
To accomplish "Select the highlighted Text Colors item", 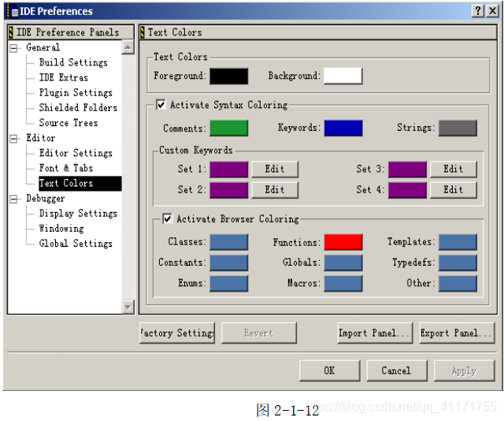I will 80,184.
